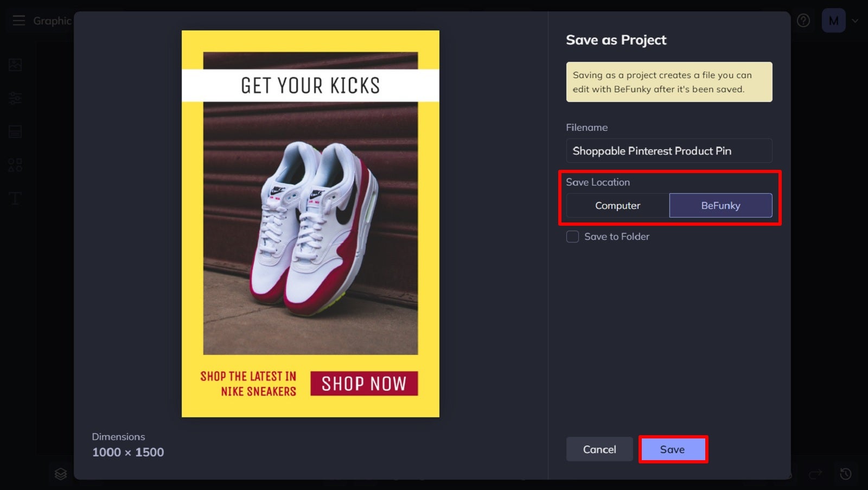The height and width of the screenshot is (490, 868).
Task: Click the Graphic menu label
Action: [53, 21]
